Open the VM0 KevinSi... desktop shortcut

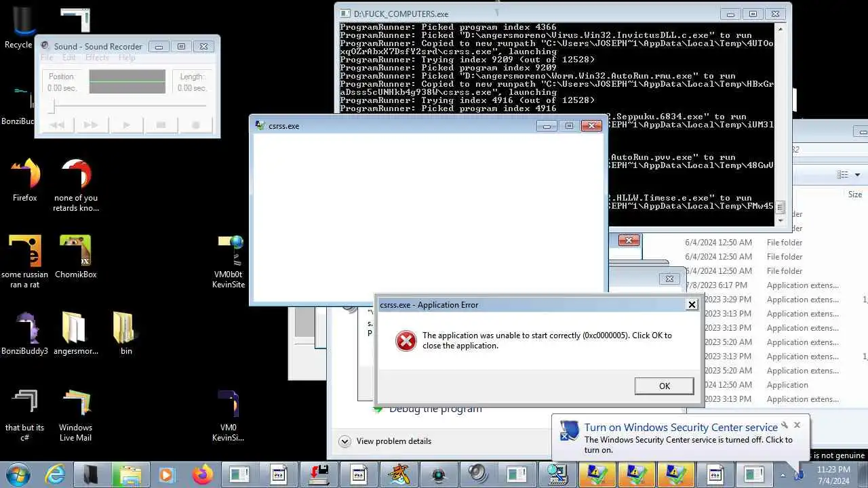click(229, 415)
